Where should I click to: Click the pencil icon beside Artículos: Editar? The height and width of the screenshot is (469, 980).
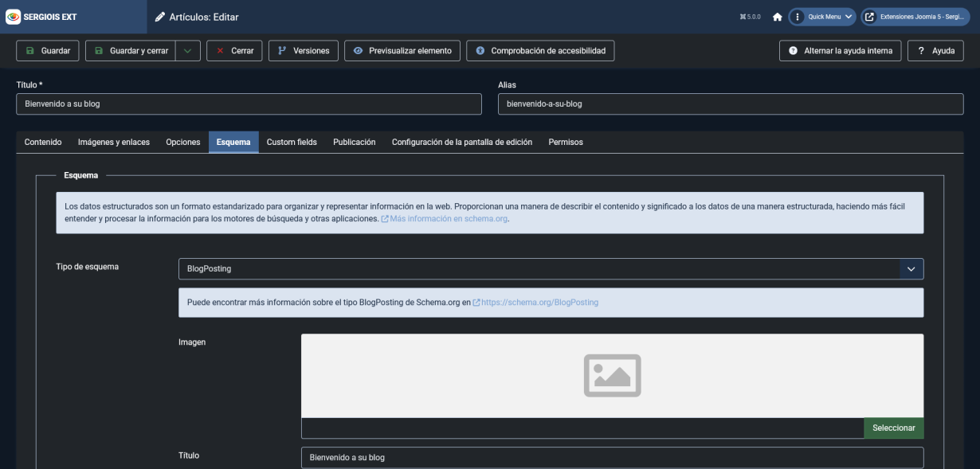(x=159, y=17)
